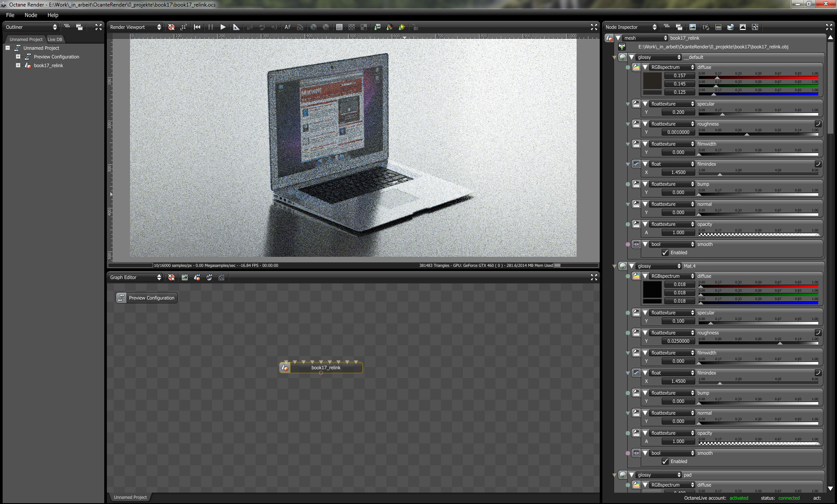Click the save render image icon
The width and height of the screenshot is (837, 504).
click(377, 27)
